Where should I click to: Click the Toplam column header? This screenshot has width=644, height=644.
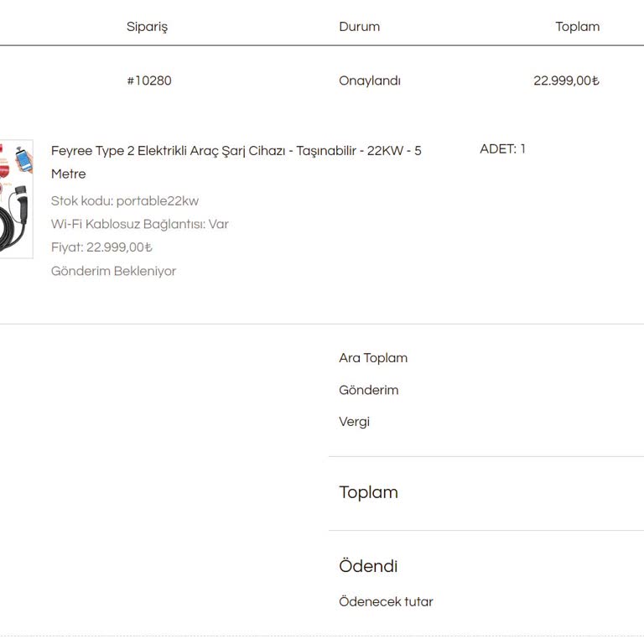coord(577,27)
